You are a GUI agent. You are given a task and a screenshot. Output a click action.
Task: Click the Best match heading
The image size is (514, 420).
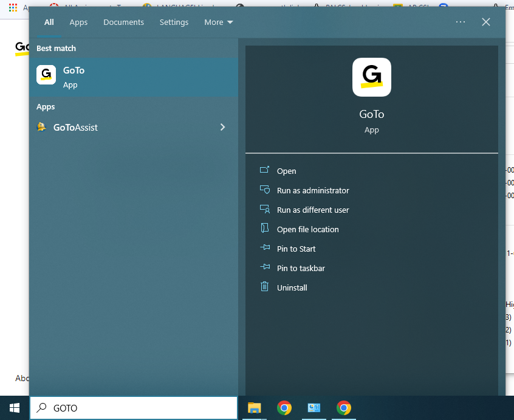tap(56, 48)
